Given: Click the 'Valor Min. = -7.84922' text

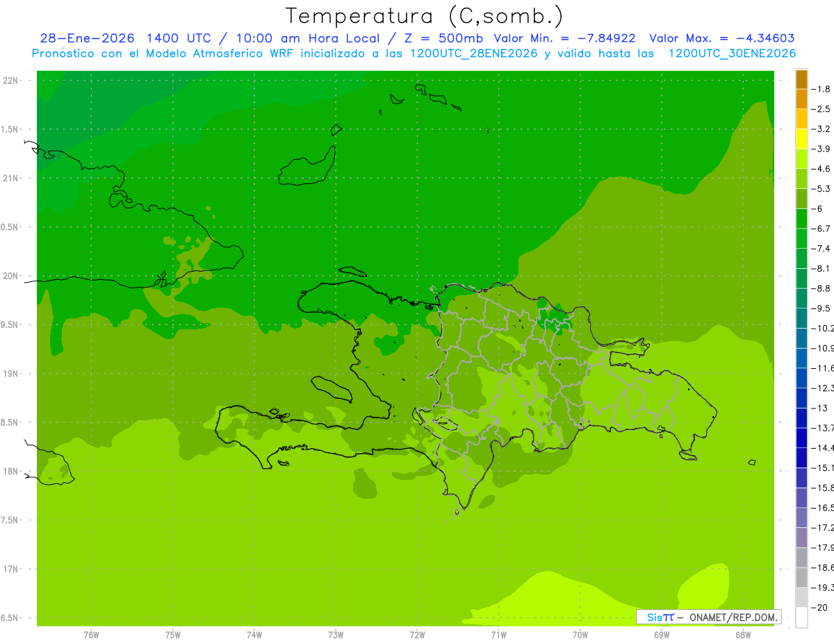Looking at the screenshot, I should point(564,38).
